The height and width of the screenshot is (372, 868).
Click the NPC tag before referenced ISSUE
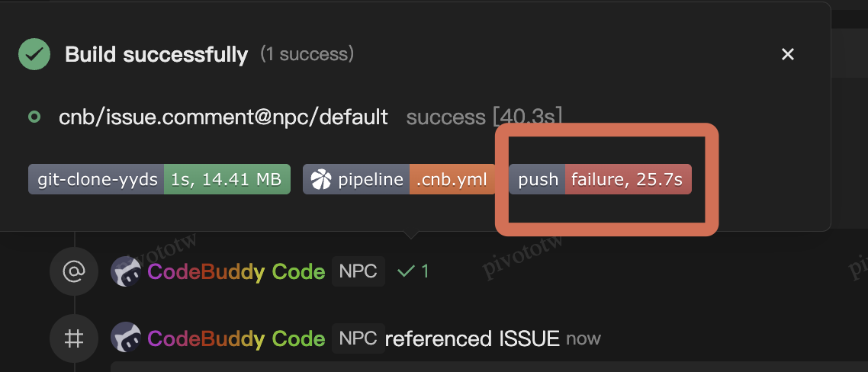pos(358,338)
